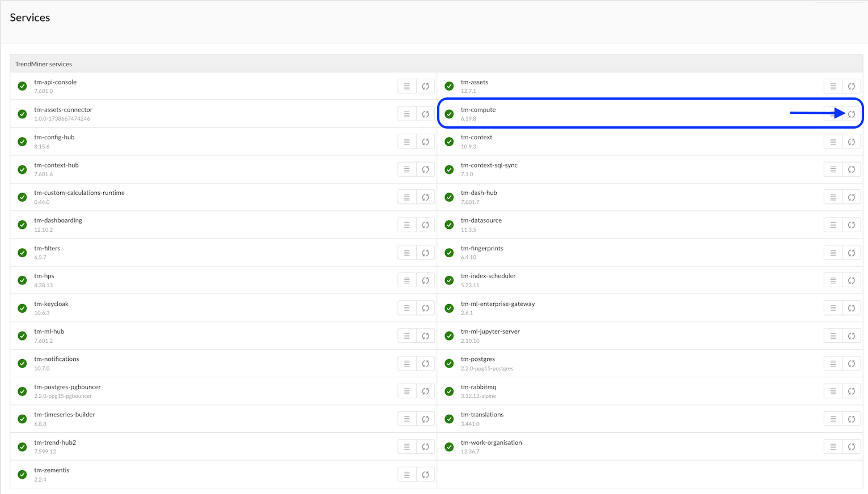The height and width of the screenshot is (494, 868).
Task: Restart the tm-zementis service
Action: click(x=425, y=475)
